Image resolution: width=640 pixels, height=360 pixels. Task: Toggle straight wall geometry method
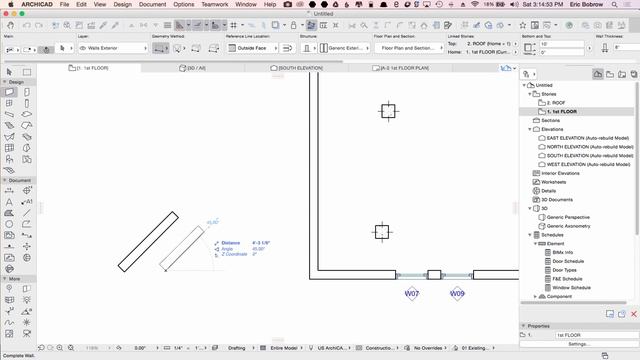(160, 48)
